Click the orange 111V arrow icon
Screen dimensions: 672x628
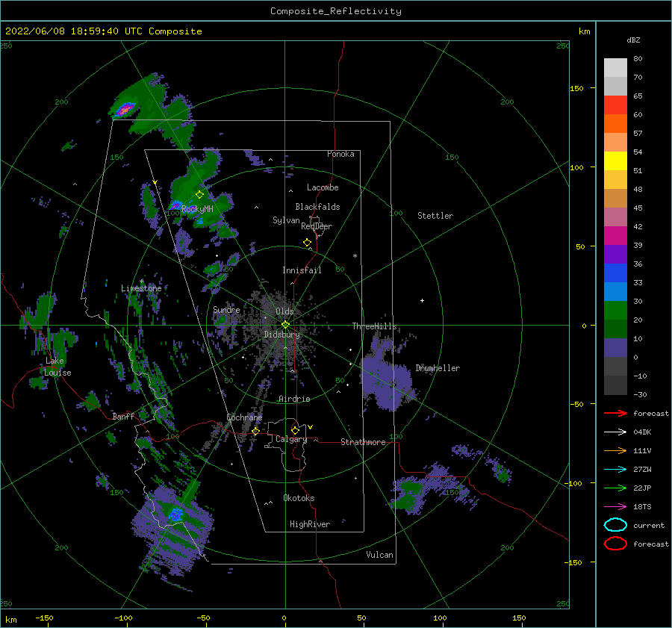615,450
